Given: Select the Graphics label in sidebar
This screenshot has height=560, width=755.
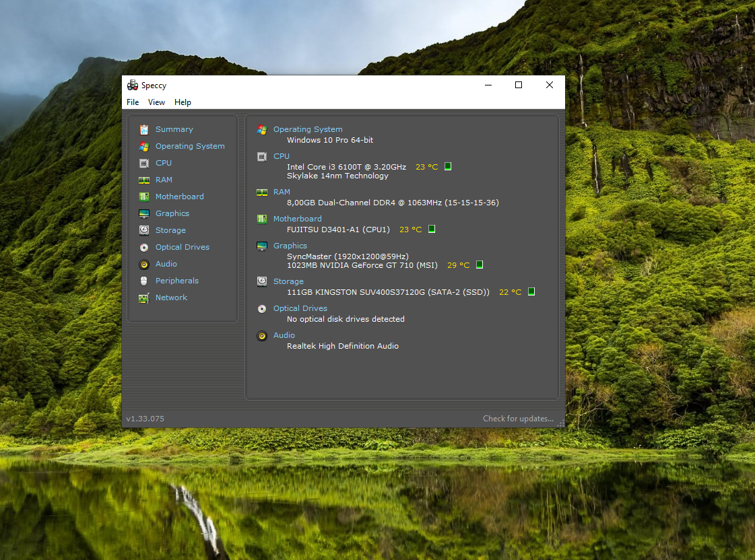Looking at the screenshot, I should (172, 213).
